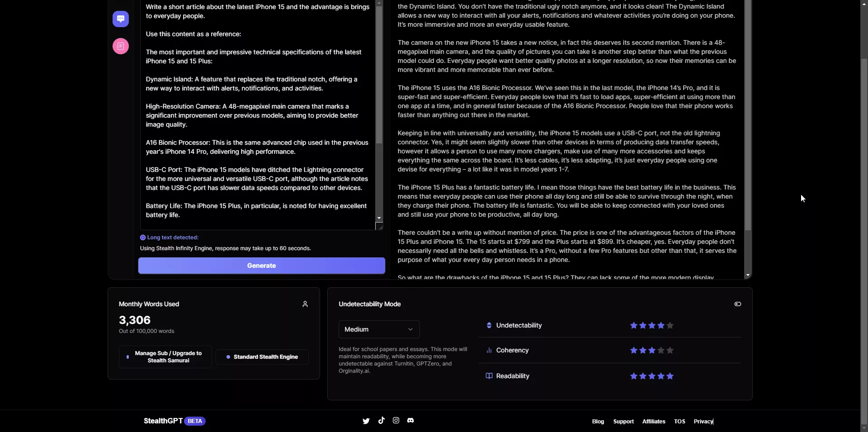Toggle the Undetectability Mode switch

737,304
